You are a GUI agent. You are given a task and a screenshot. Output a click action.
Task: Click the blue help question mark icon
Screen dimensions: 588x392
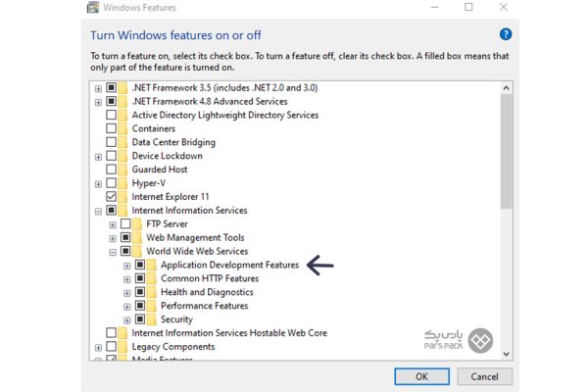point(506,34)
